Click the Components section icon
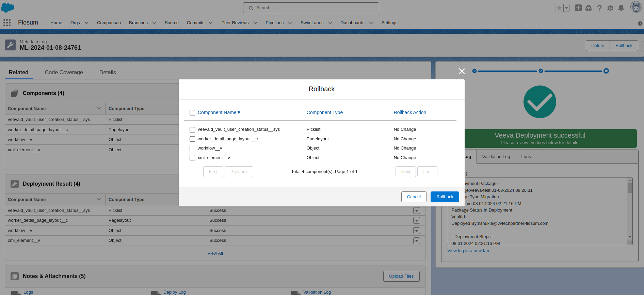 coord(15,93)
